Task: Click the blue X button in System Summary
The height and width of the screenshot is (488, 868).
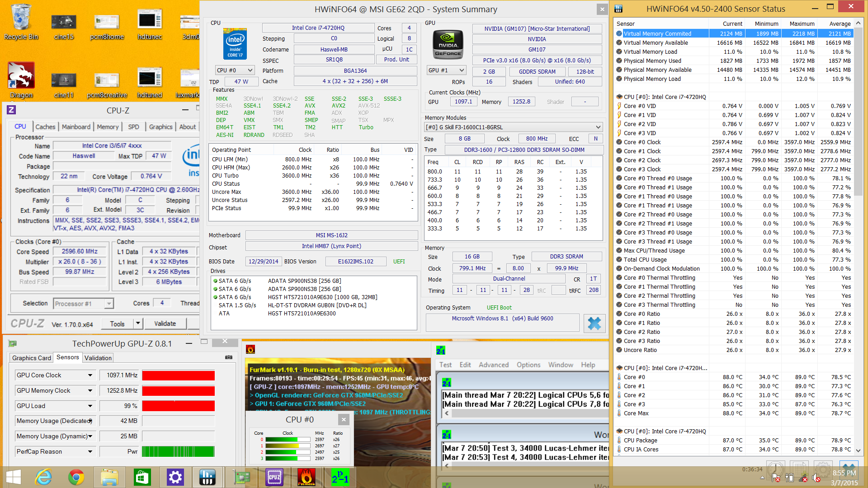Action: (594, 323)
